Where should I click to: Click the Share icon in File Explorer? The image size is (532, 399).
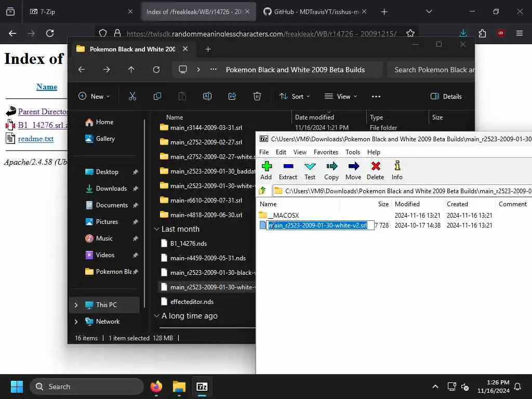point(232,96)
